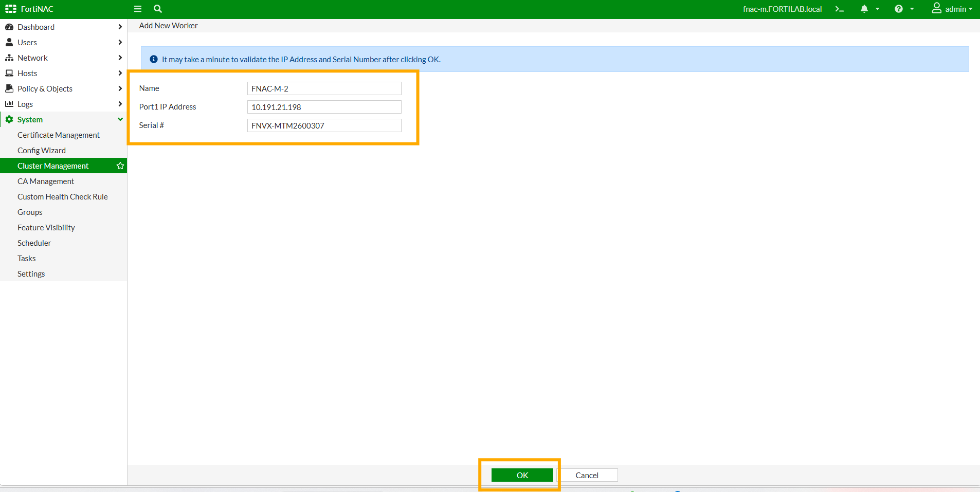Open the CLI console icon
The image size is (980, 492).
840,9
